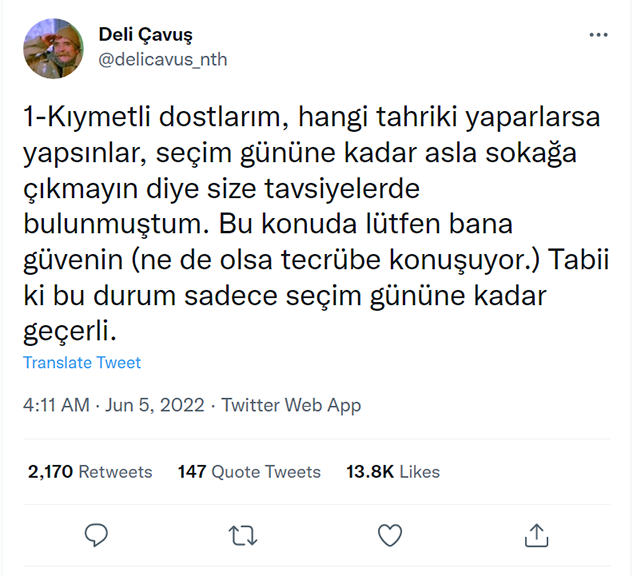Show the 13.8K Likes list

click(x=393, y=471)
